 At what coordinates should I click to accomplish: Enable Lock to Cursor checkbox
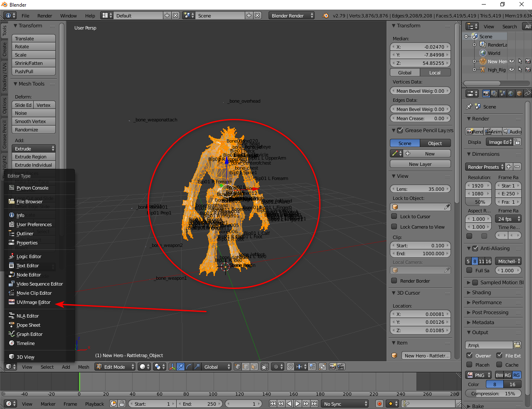click(394, 217)
